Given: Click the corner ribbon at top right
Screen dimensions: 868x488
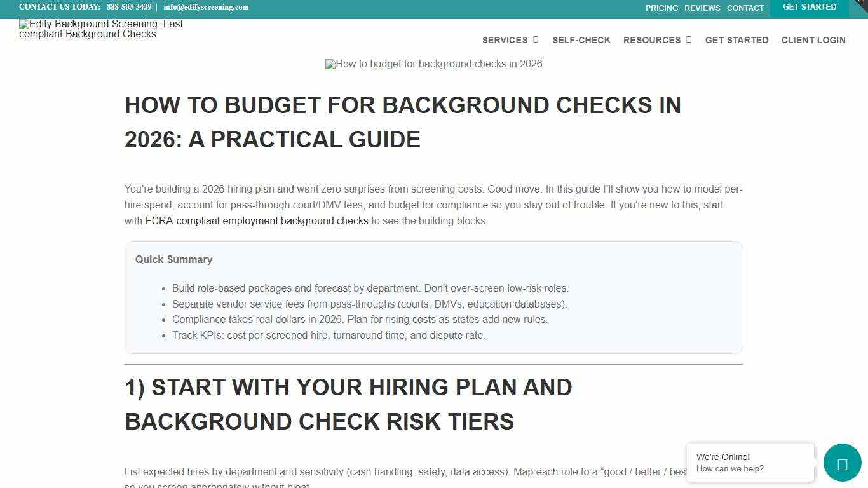Looking at the screenshot, I should [862, 5].
